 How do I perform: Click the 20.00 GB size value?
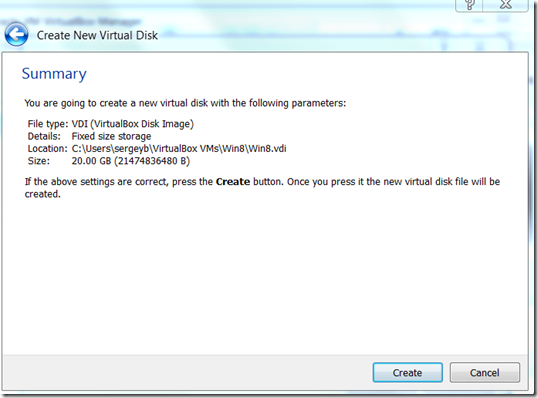tap(130, 161)
